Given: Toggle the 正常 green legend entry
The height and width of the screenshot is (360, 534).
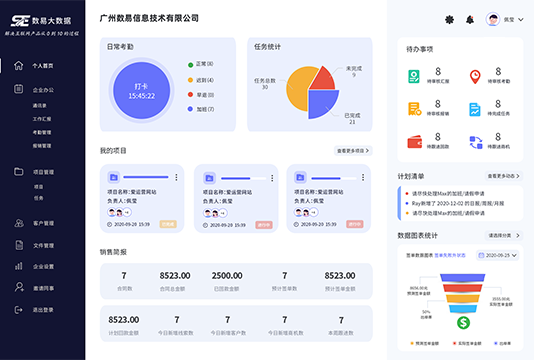Looking at the screenshot, I should coord(201,64).
